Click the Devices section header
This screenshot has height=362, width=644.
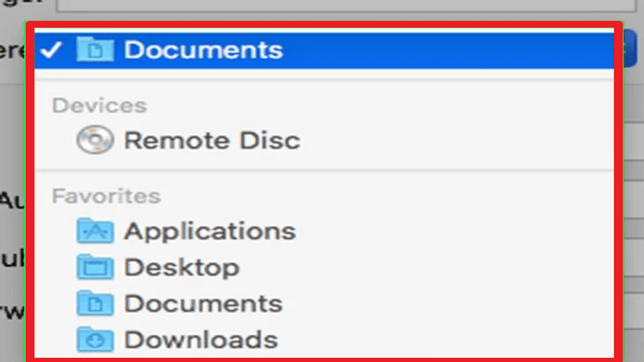[100, 105]
